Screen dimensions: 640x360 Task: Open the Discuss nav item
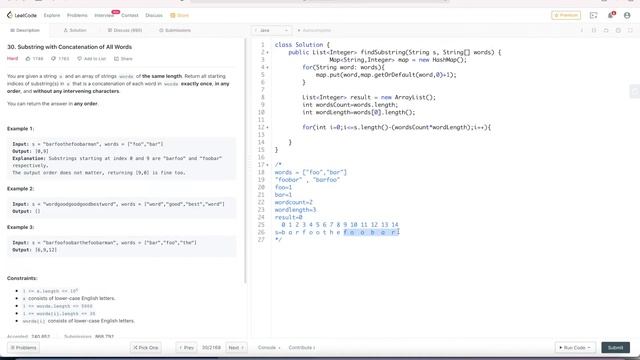coord(154,15)
